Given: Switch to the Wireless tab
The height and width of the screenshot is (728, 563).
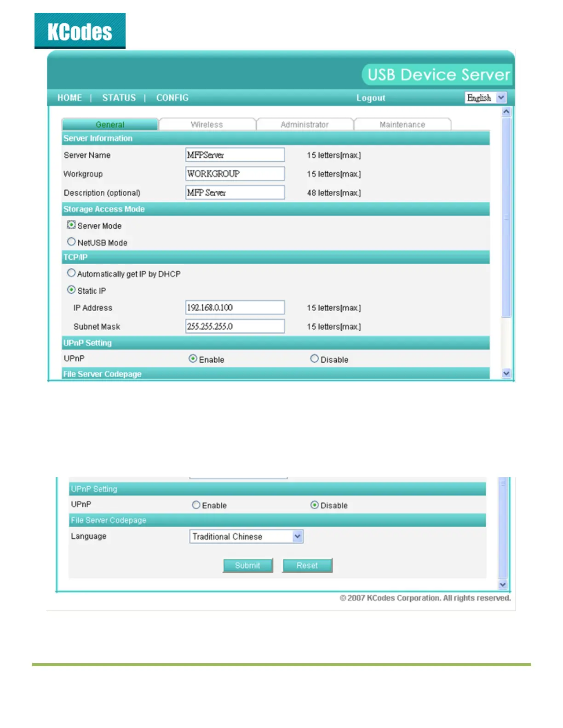Looking at the screenshot, I should click(207, 125).
